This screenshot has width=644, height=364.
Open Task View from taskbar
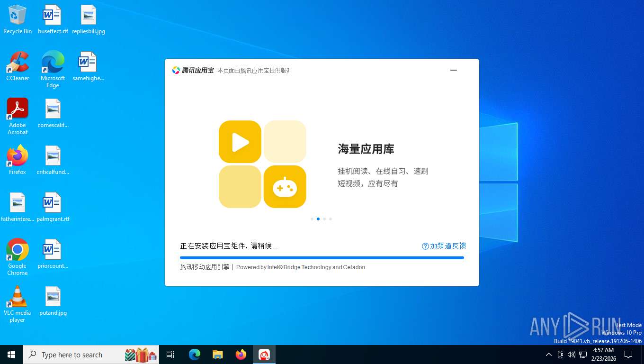pyautogui.click(x=170, y=355)
